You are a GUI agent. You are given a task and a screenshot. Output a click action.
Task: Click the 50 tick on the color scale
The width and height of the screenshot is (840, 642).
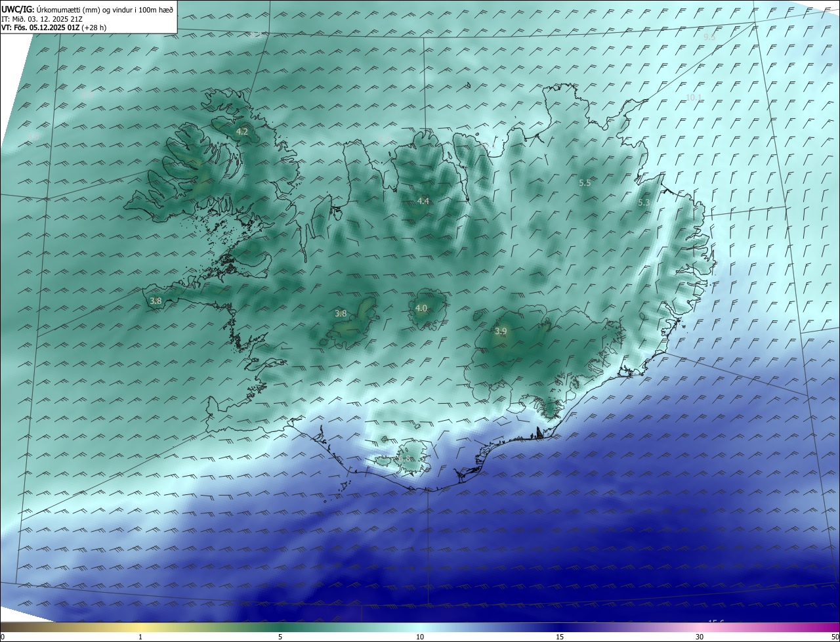(x=835, y=637)
